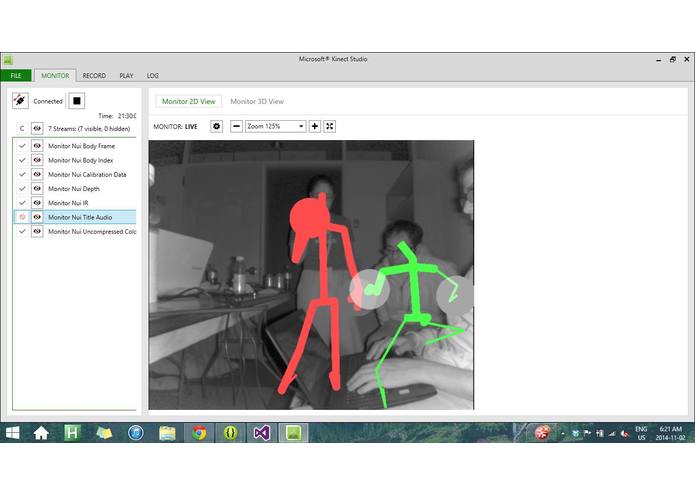This screenshot has height=494, width=695.
Task: Click the volume speaker tray icon
Action: pos(624,434)
